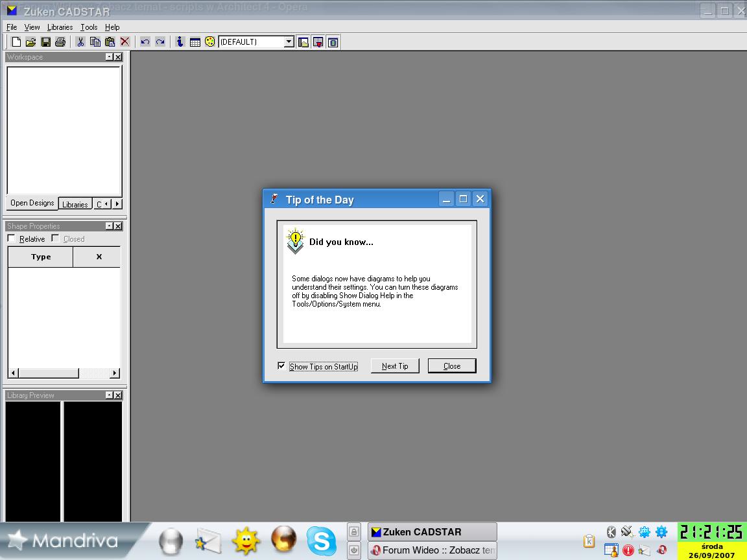Click the Next Tip button
This screenshot has width=747, height=560.
(395, 366)
